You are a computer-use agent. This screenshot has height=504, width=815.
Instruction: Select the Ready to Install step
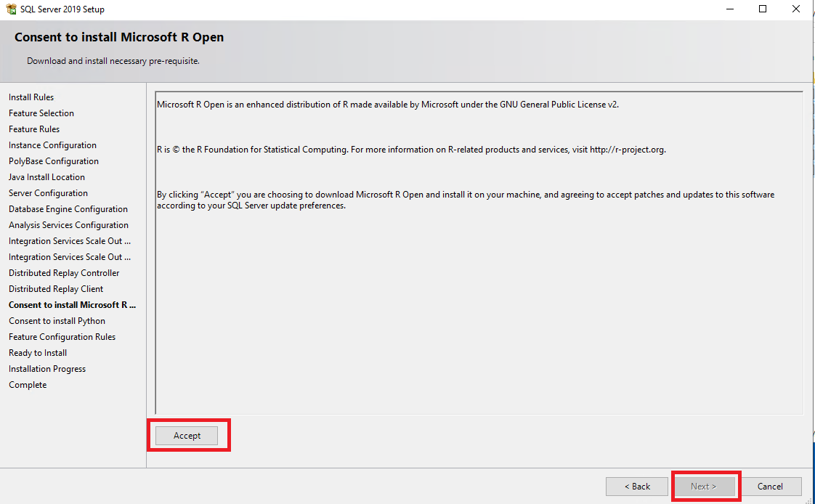coord(38,353)
